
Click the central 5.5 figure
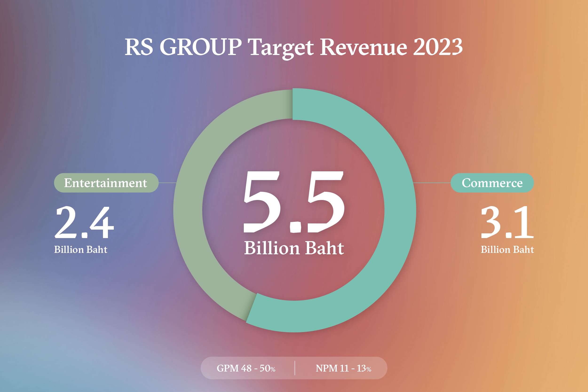pyautogui.click(x=294, y=202)
